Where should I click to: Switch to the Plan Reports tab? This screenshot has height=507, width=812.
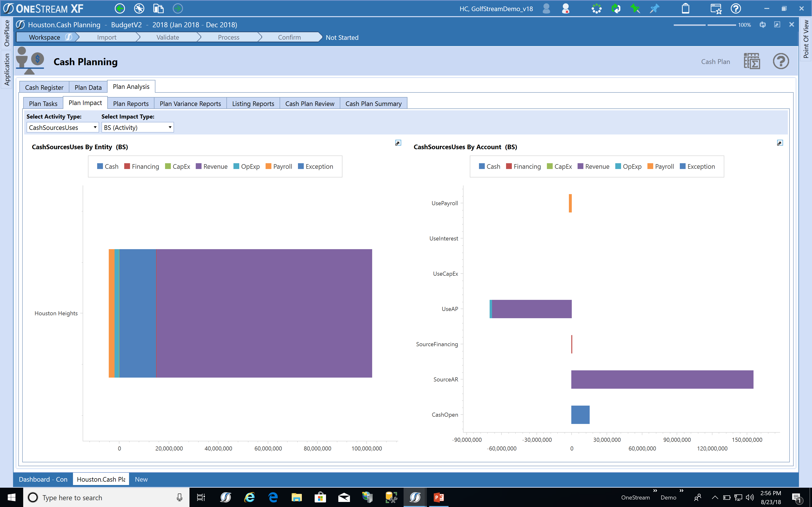pos(130,104)
